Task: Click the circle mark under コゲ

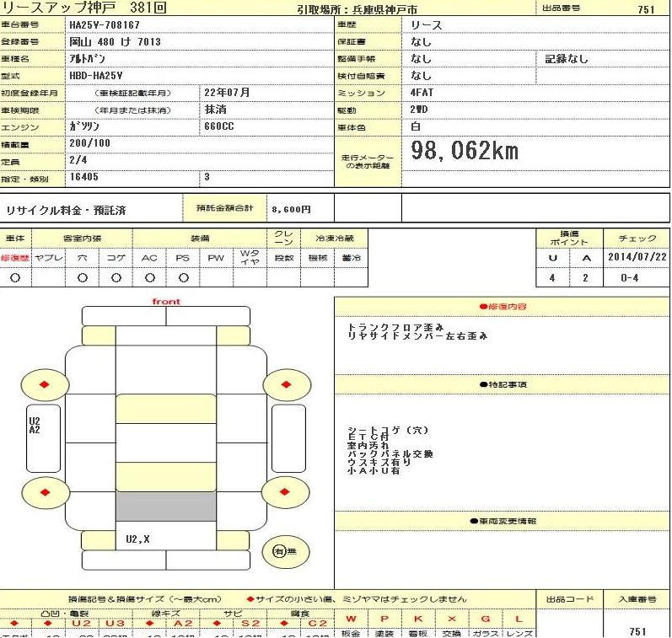Action: pyautogui.click(x=115, y=277)
